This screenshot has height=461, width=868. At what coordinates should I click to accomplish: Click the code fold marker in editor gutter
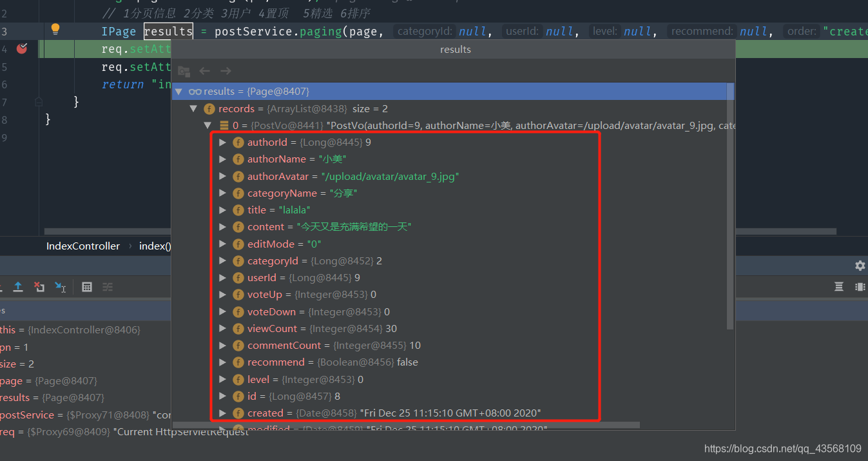[x=39, y=101]
